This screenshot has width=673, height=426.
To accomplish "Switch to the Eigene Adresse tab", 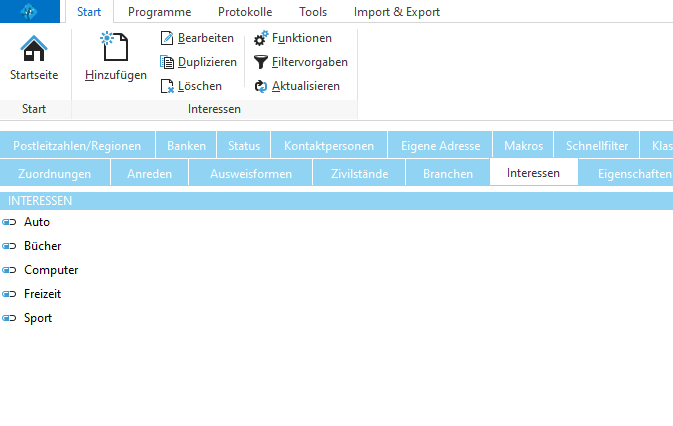I will (x=440, y=145).
